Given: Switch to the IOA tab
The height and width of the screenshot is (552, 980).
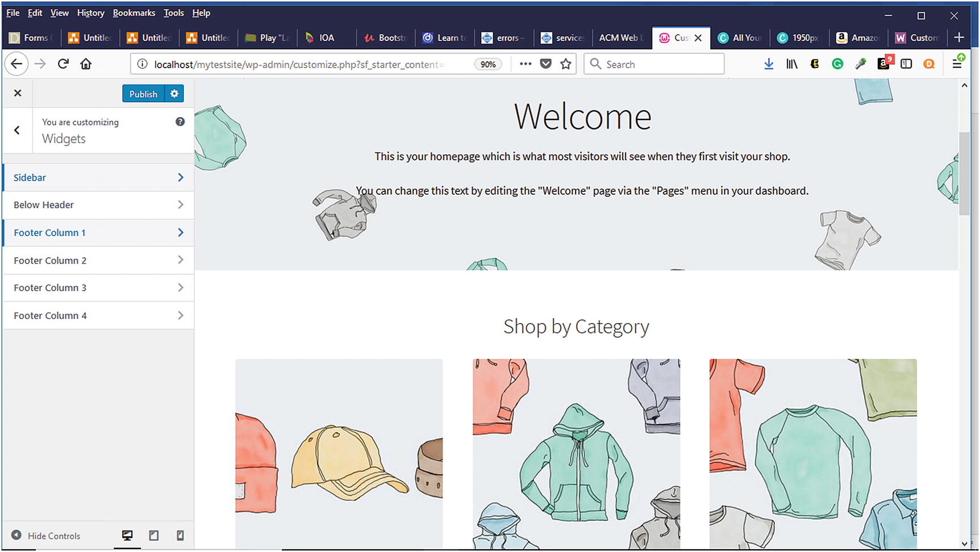Looking at the screenshot, I should [x=327, y=38].
